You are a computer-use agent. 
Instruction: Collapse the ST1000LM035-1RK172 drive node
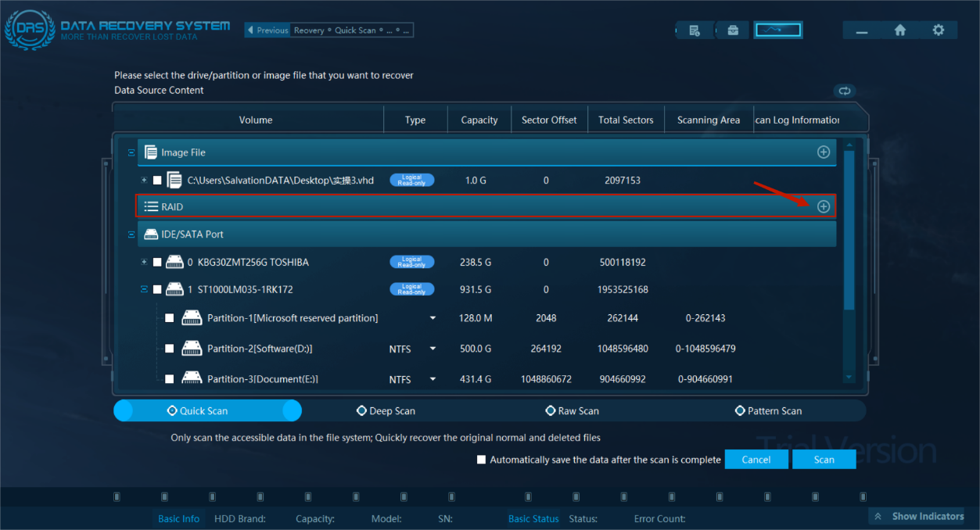[x=144, y=289]
